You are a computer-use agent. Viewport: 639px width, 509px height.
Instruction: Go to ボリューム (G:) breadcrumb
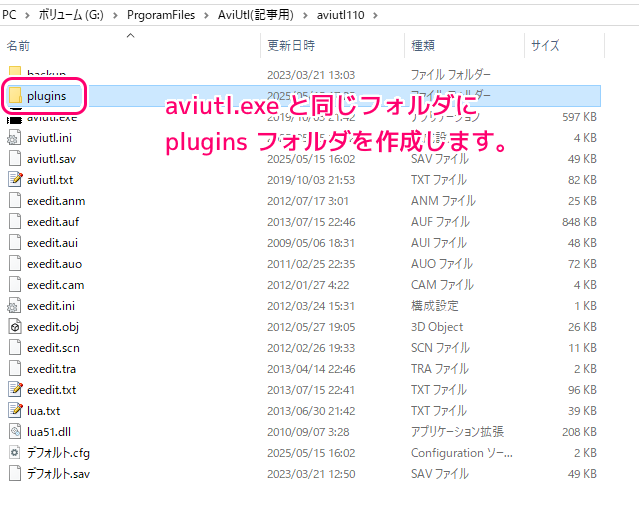coord(71,15)
